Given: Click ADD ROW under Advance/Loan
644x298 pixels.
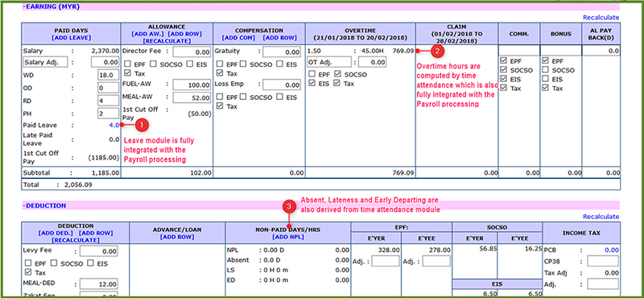Looking at the screenshot, I should tap(177, 237).
